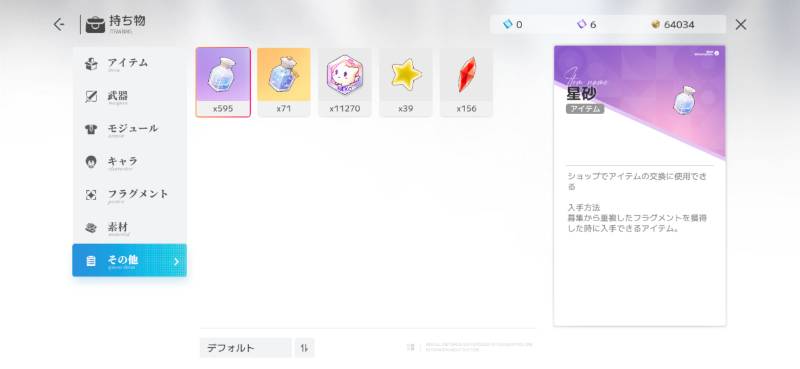This screenshot has width=800, height=369.
Task: Click the sword icon beside 武器
Action: pos(91,96)
